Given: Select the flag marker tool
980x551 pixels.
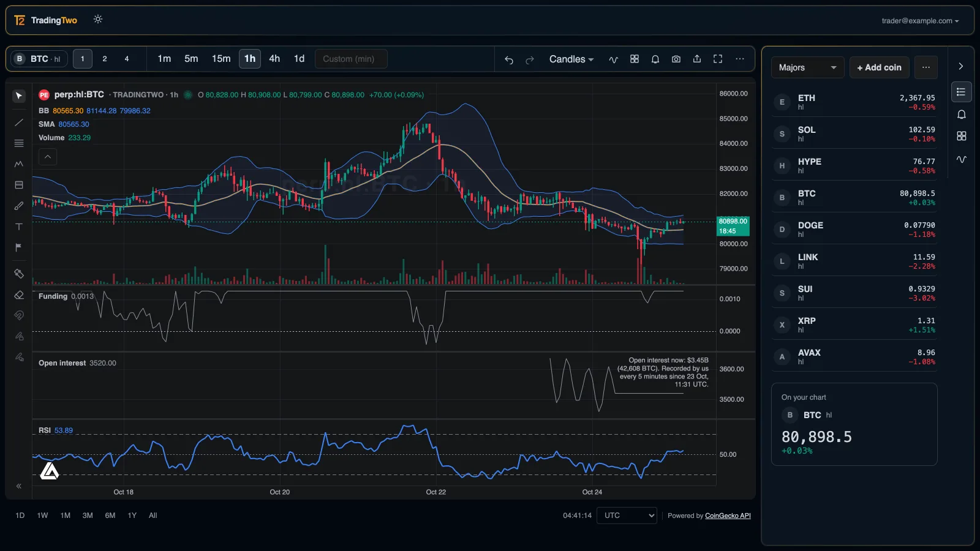Looking at the screenshot, I should pyautogui.click(x=19, y=247).
